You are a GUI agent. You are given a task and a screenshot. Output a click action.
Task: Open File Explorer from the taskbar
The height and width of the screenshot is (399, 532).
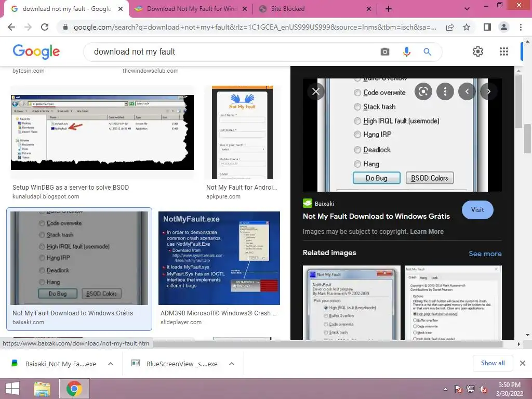[x=42, y=389]
